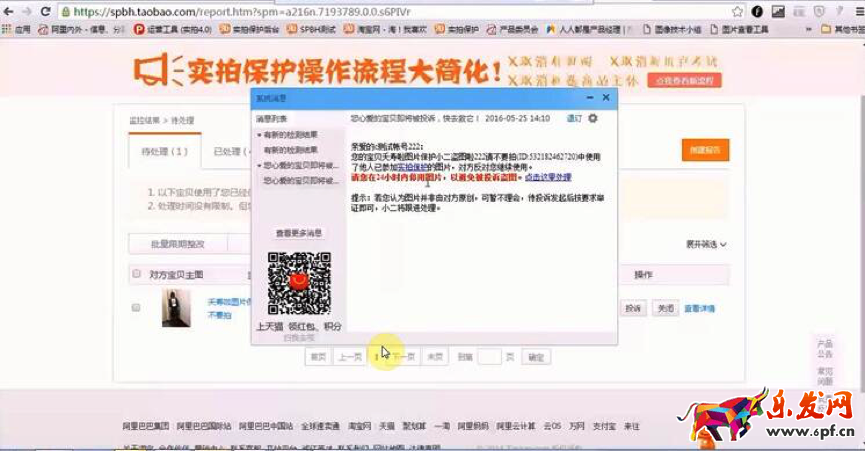This screenshot has width=865, height=452.
Task: Open the gear settings icon in the message popup
Action: (593, 118)
